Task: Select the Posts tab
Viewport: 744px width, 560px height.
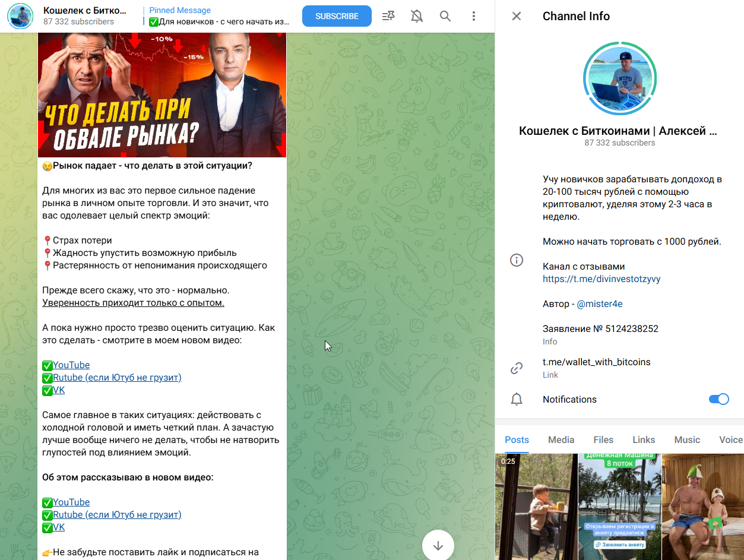Action: [517, 439]
